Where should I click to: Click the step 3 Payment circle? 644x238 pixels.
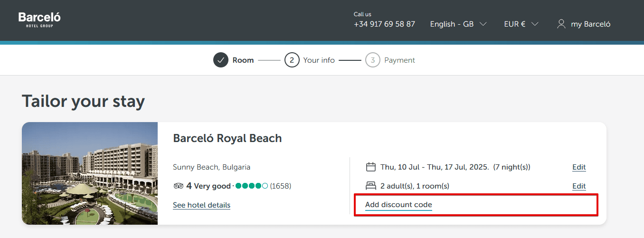(x=373, y=60)
